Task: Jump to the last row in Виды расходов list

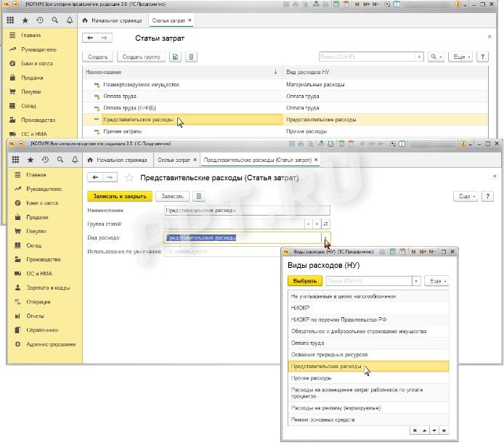Action: pos(443,430)
